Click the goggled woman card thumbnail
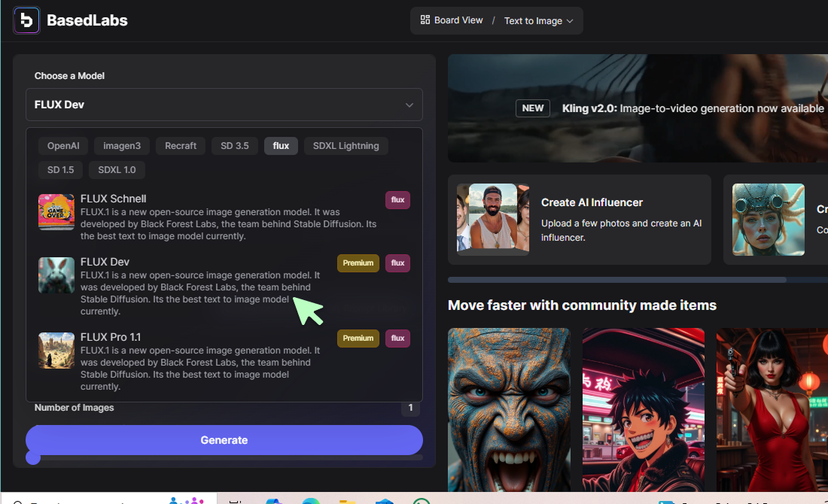The height and width of the screenshot is (504, 828). coord(769,220)
